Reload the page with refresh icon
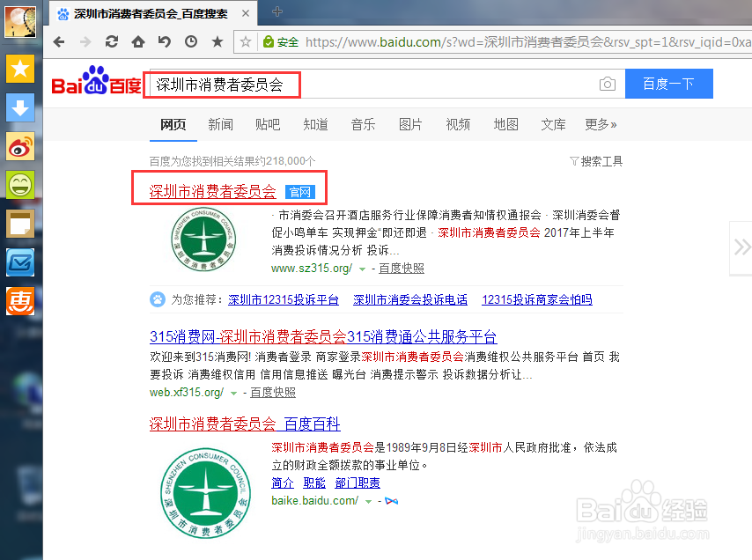This screenshot has width=752, height=560. pos(112,41)
